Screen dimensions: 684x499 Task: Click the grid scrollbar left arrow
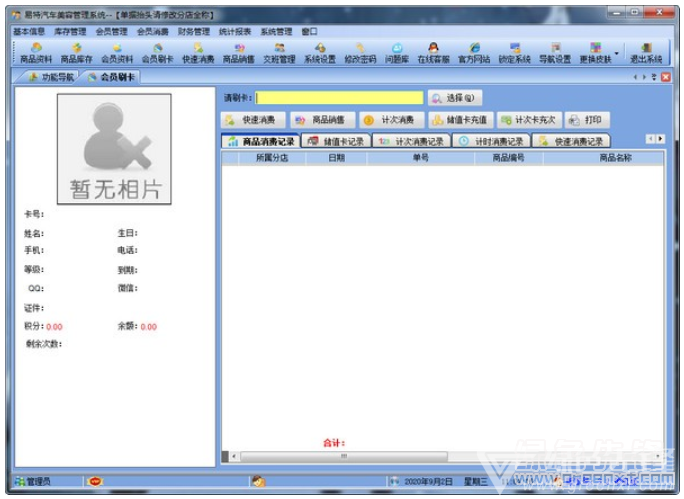[234, 456]
